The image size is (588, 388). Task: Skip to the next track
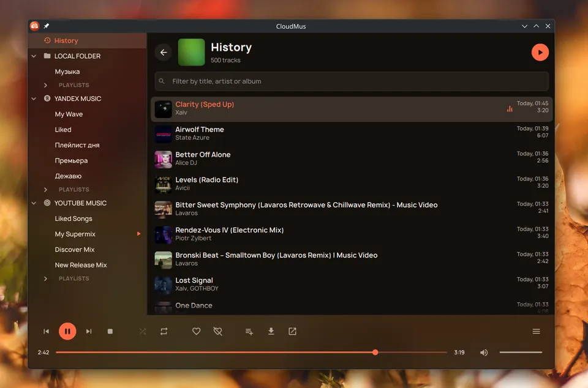pos(89,332)
